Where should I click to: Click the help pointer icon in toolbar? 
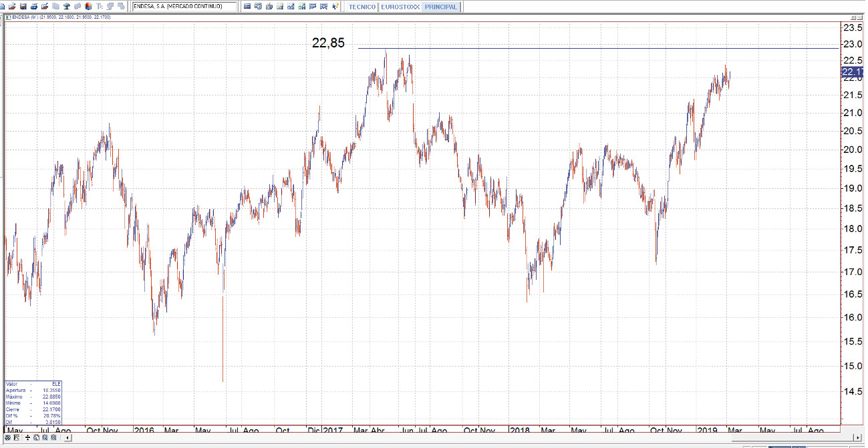pyautogui.click(x=335, y=6)
